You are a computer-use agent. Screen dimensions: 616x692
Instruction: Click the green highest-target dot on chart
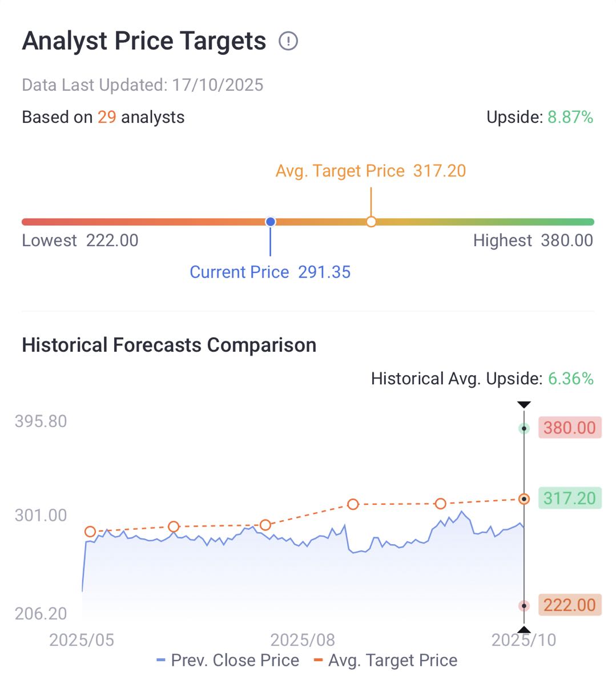click(524, 428)
